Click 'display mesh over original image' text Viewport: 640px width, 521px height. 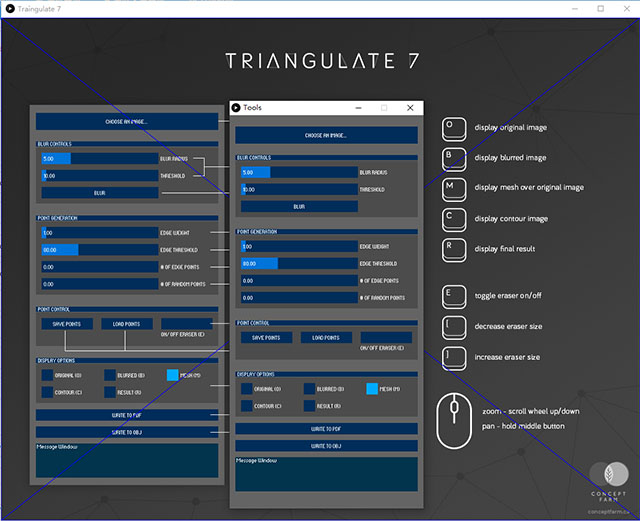(x=529, y=187)
